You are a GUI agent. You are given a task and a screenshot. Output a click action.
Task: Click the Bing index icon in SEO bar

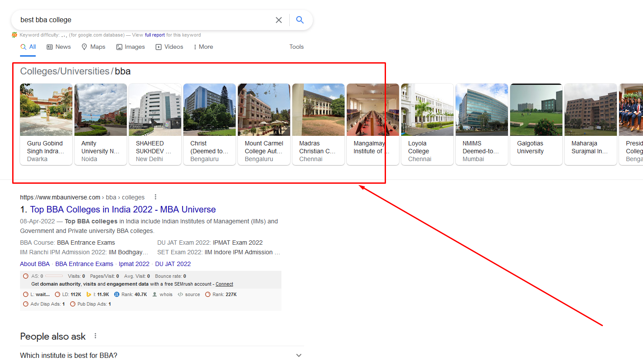click(x=89, y=294)
